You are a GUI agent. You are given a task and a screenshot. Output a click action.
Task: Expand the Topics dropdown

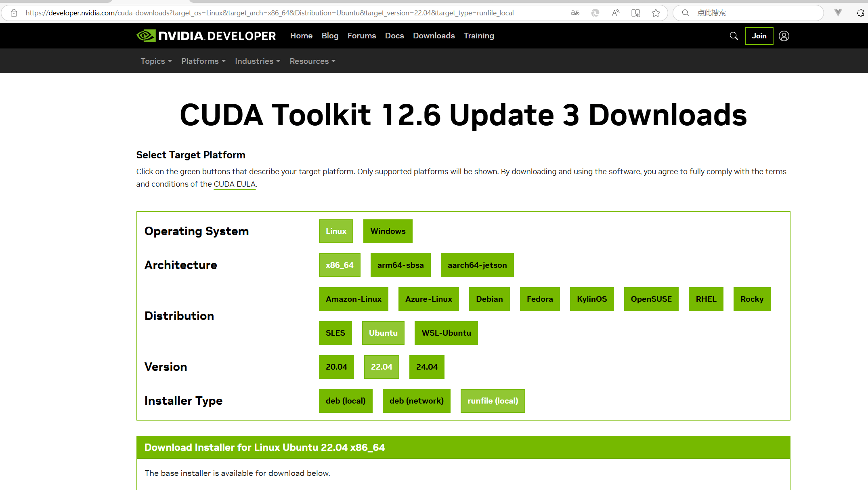point(156,61)
